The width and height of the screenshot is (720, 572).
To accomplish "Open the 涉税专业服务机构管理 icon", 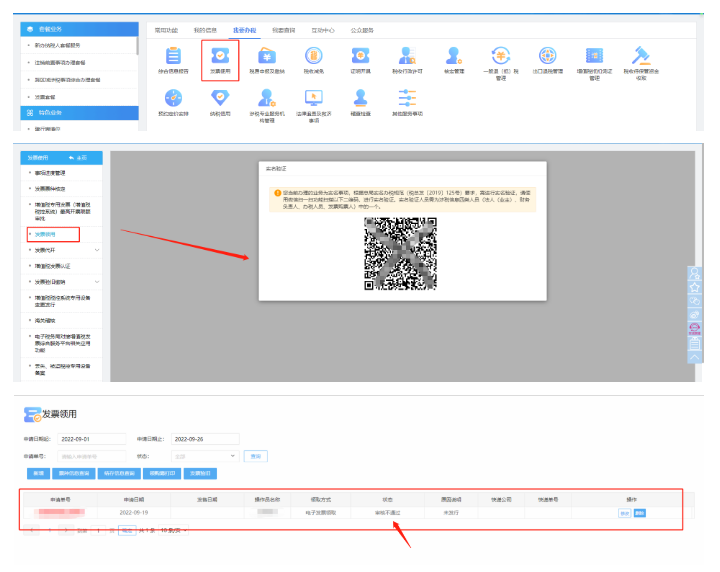I will coord(267,98).
